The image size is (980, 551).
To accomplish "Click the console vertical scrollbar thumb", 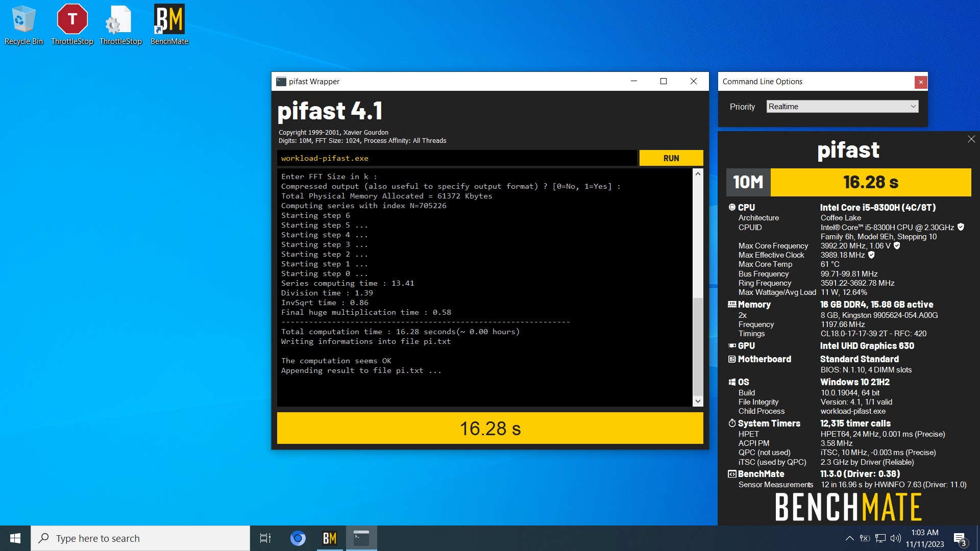I will [x=698, y=346].
